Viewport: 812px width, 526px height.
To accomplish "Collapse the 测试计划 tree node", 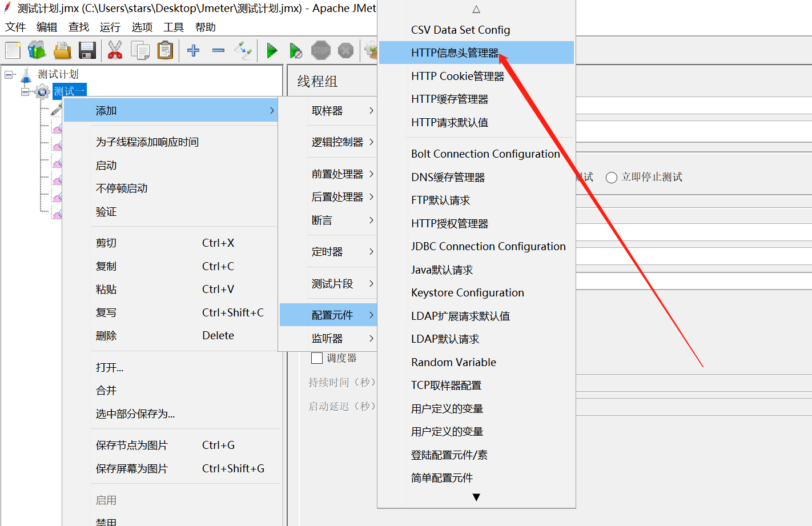I will 7,75.
